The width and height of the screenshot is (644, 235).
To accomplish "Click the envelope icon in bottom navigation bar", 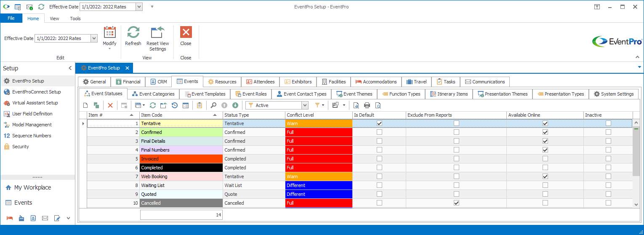I will [x=45, y=218].
